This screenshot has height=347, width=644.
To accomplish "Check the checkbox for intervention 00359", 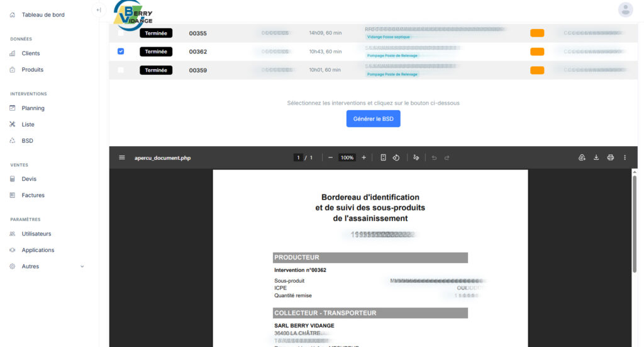I will (121, 70).
